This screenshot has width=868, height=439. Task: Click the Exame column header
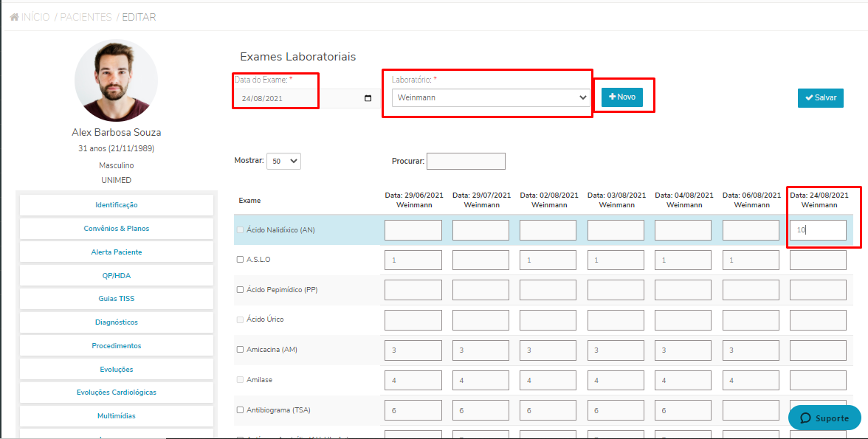click(x=249, y=201)
